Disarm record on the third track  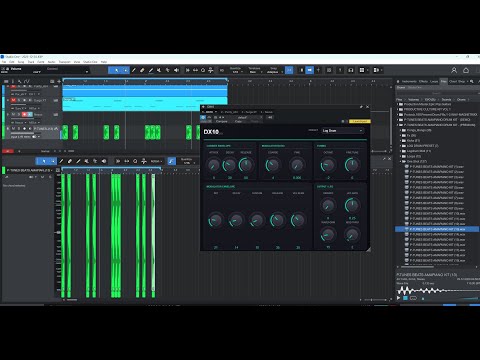pyautogui.click(x=24, y=114)
